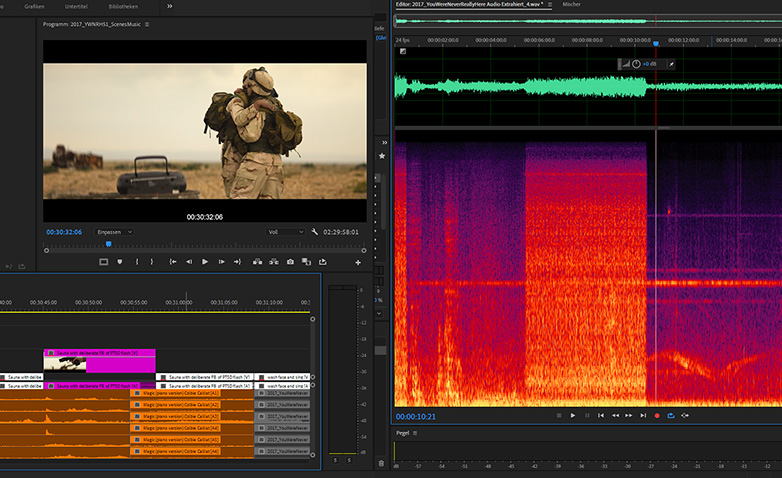Select the Editor audio file tab
This screenshot has width=782, height=478.
[x=469, y=4]
